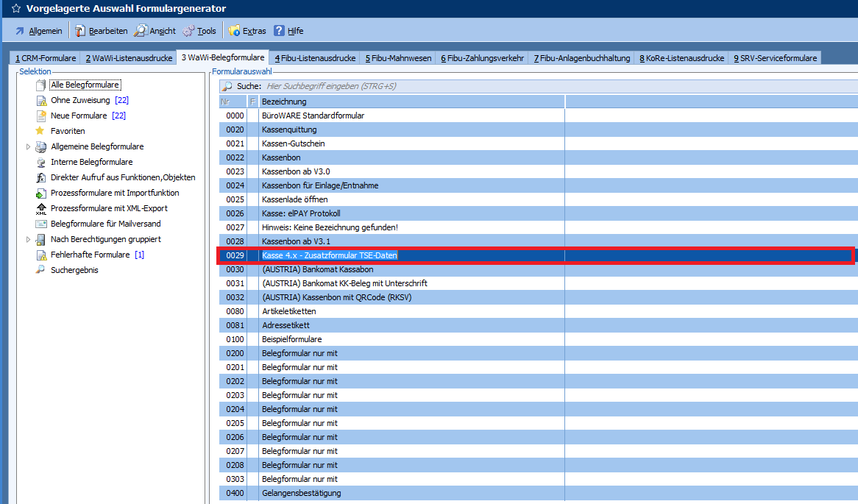Click the Prozessformulare mit XML-Export icon
Viewport: 858px width, 504px height.
tap(40, 209)
